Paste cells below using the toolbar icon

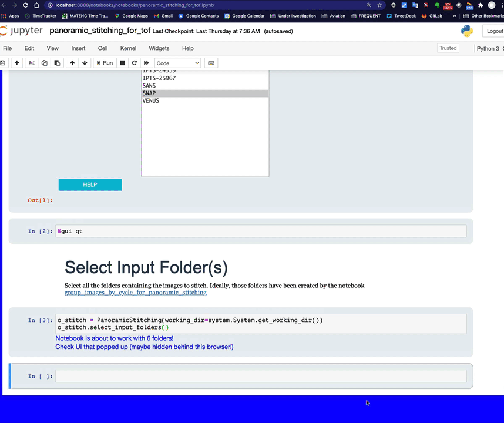[57, 63]
